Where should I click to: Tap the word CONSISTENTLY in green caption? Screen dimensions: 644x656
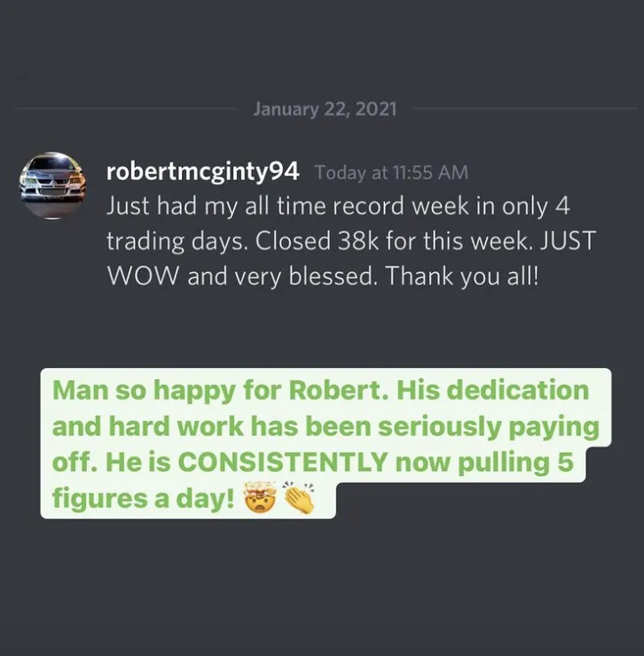click(283, 463)
